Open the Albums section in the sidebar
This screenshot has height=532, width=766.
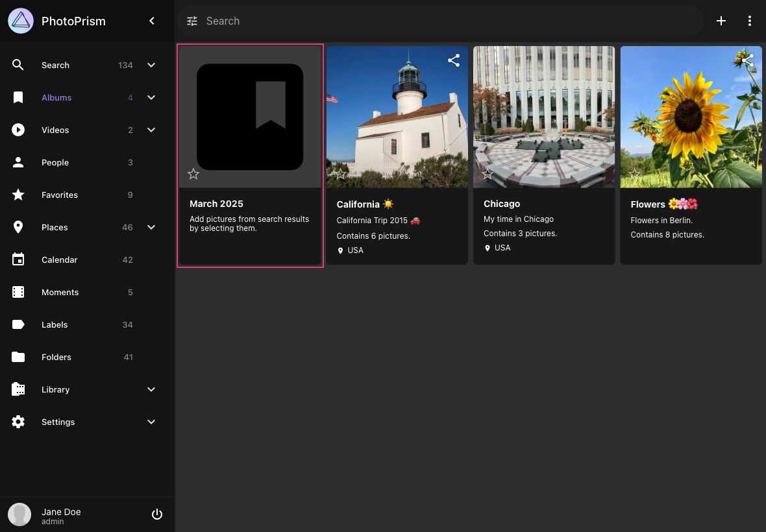click(x=56, y=97)
